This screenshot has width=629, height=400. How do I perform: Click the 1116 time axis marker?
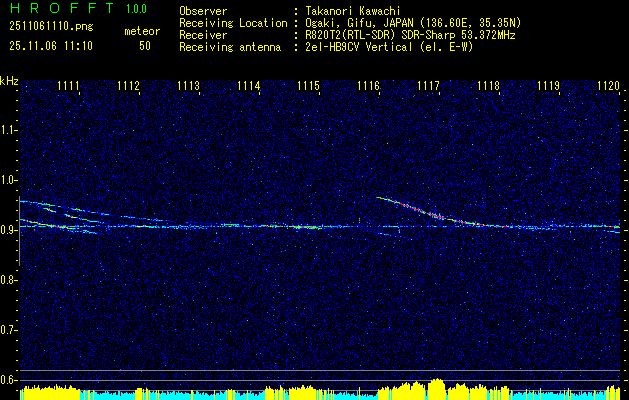click(x=369, y=85)
